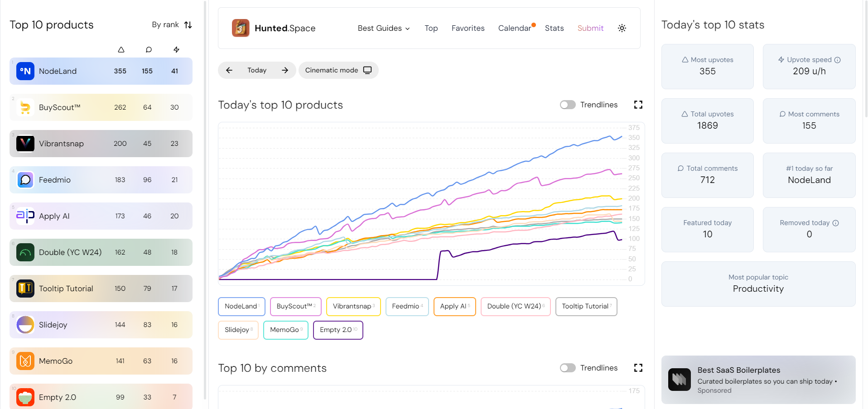The width and height of the screenshot is (868, 409).
Task: Open the By rank sort selector
Action: (172, 25)
